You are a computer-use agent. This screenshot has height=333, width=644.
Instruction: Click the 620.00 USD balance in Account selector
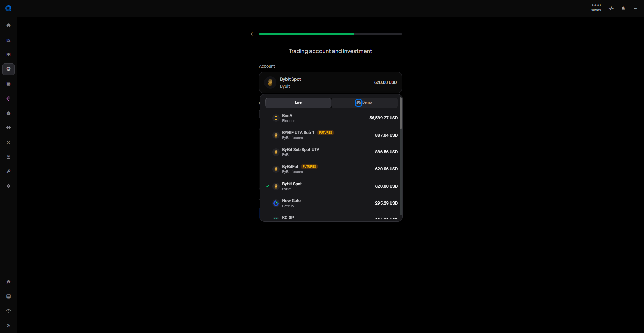click(x=386, y=82)
